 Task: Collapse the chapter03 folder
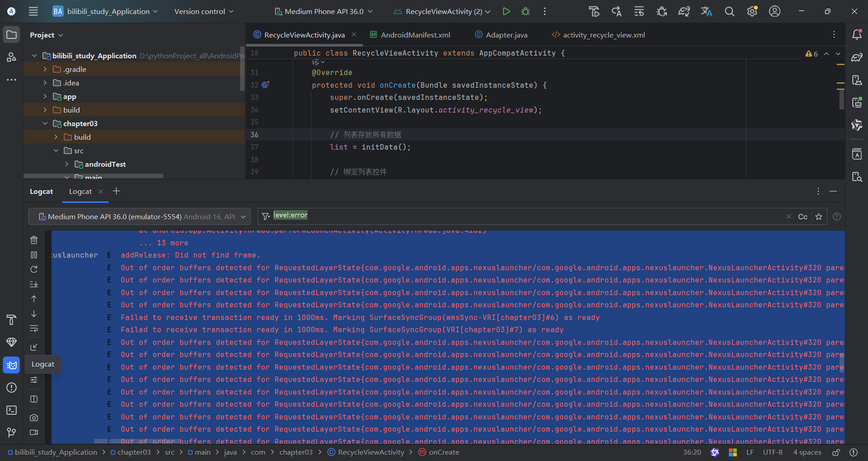pyautogui.click(x=45, y=123)
